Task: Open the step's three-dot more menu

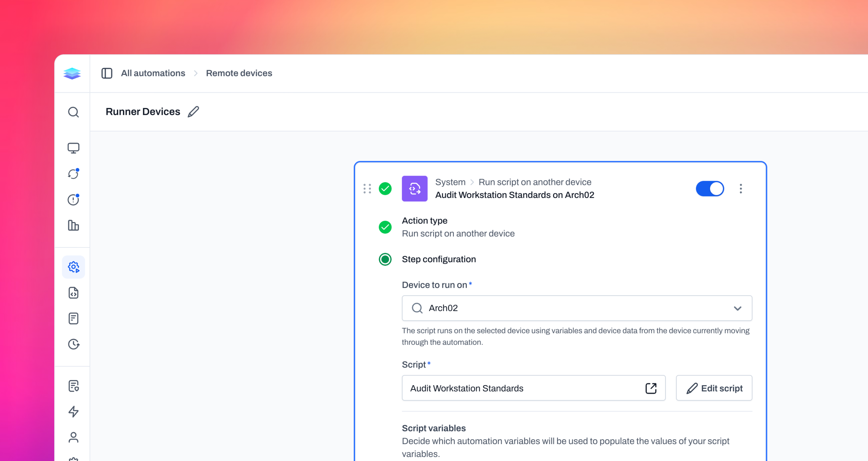Action: pos(741,189)
